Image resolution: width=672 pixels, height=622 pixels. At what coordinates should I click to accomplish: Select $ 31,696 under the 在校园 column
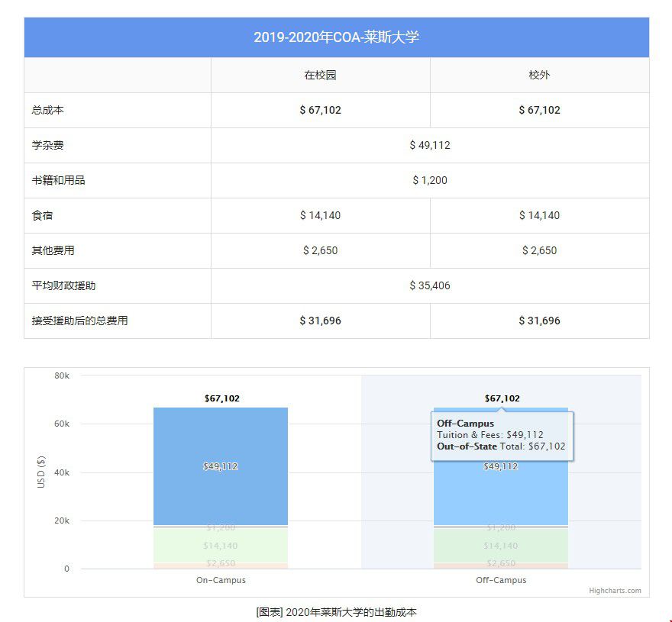(x=320, y=321)
